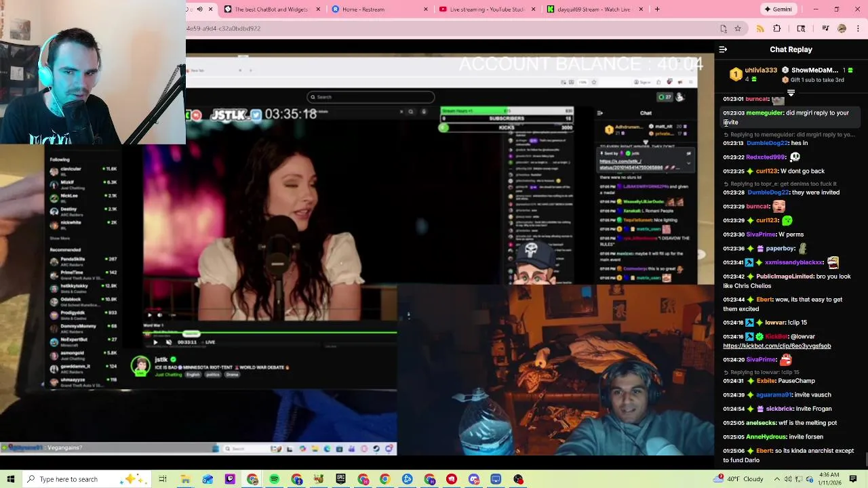Open Spotify from the taskbar
The image size is (868, 488).
(x=274, y=479)
